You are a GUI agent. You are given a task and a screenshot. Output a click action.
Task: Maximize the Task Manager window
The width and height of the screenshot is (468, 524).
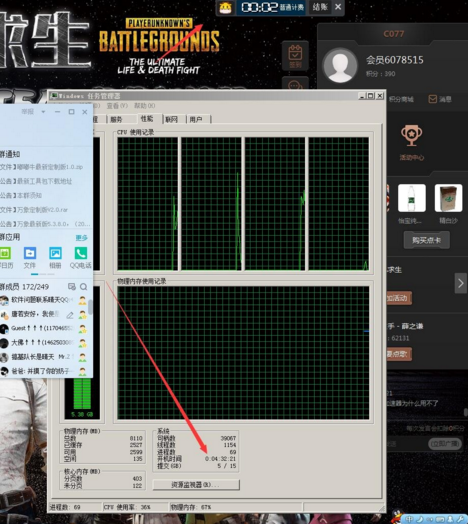pyautogui.click(x=370, y=96)
